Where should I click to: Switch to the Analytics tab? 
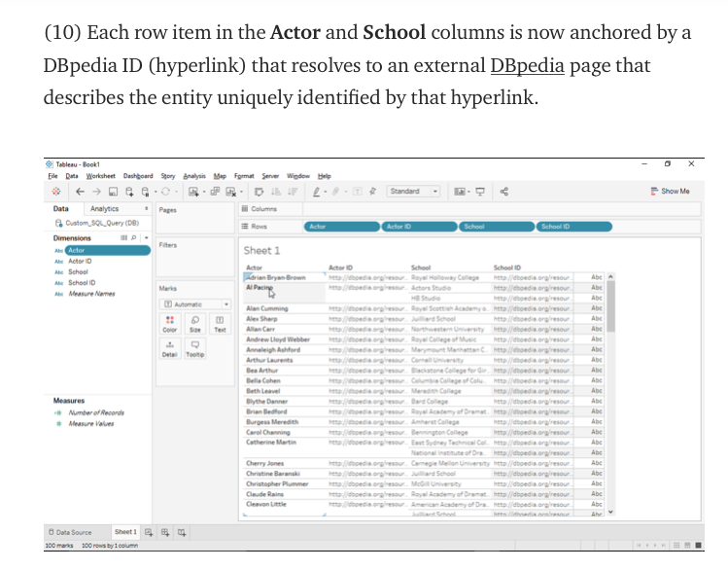pos(104,208)
